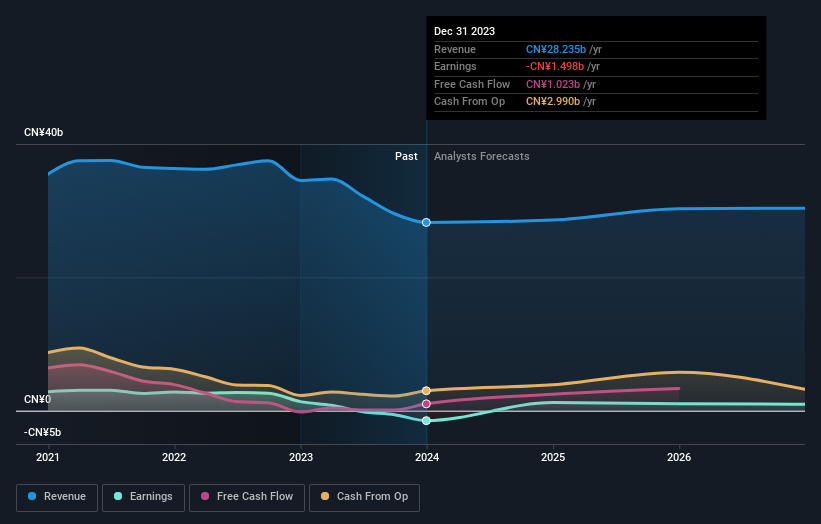This screenshot has width=821, height=524.
Task: Click the teal Earnings marker at 2024
Action: click(426, 420)
